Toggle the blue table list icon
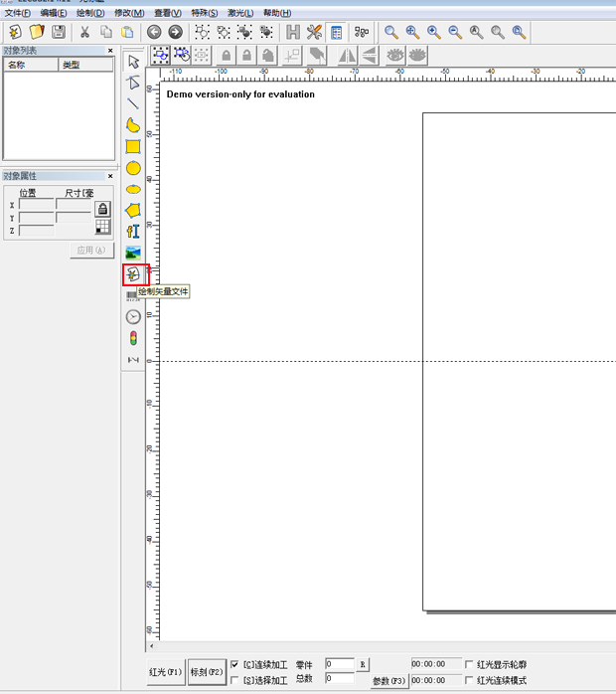This screenshot has width=616, height=694. point(336,32)
